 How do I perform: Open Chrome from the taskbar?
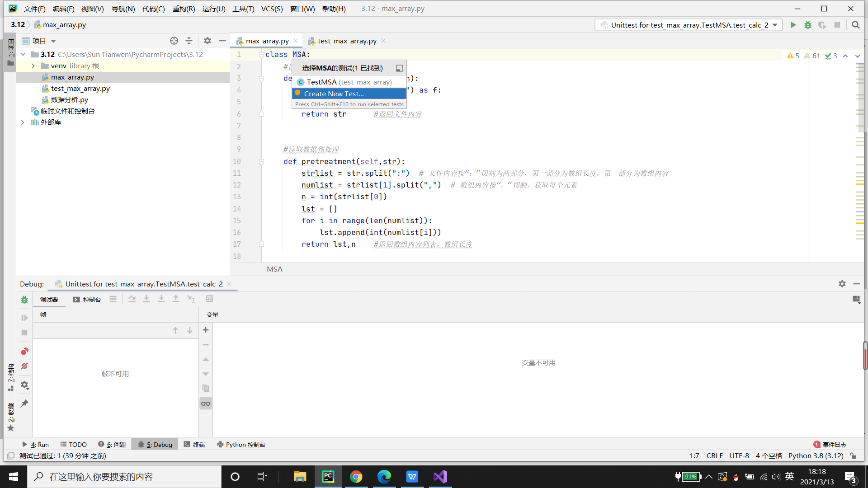(x=356, y=477)
